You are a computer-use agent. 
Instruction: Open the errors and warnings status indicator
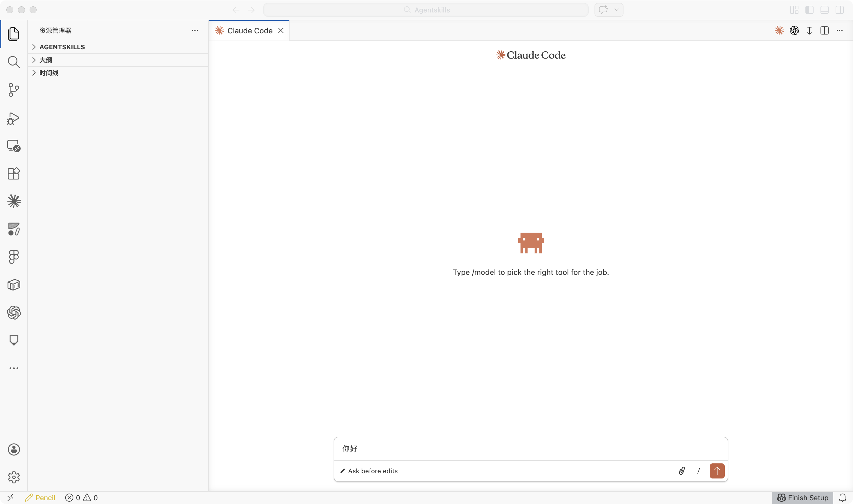(x=81, y=498)
